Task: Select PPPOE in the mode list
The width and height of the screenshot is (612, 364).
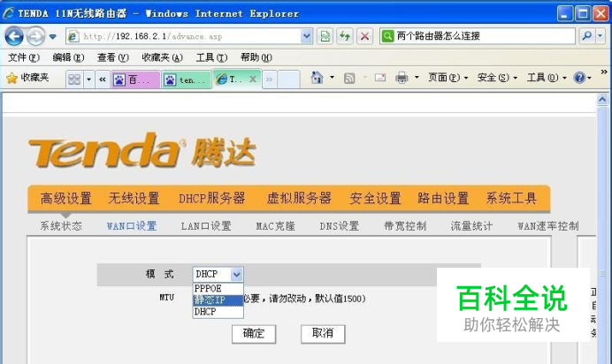Action: click(x=218, y=289)
